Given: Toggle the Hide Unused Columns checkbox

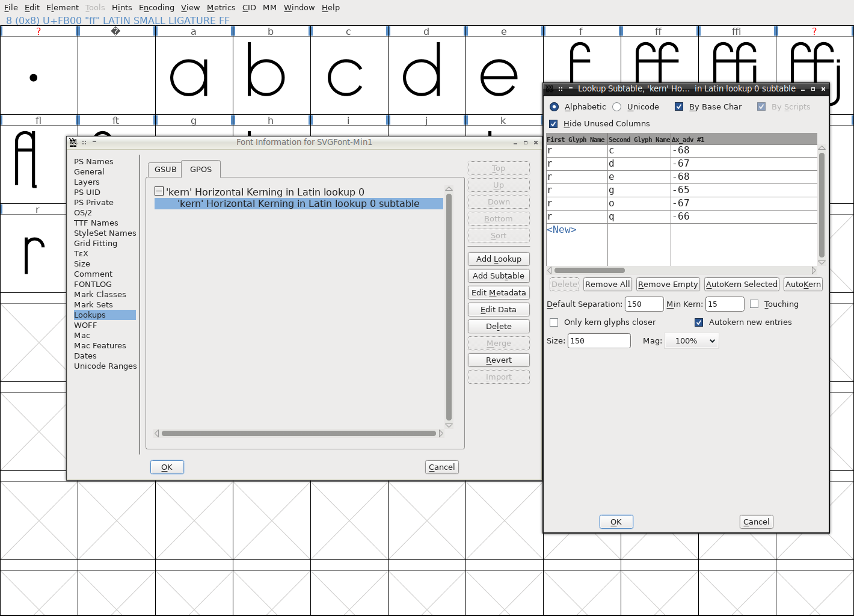Looking at the screenshot, I should [x=553, y=123].
